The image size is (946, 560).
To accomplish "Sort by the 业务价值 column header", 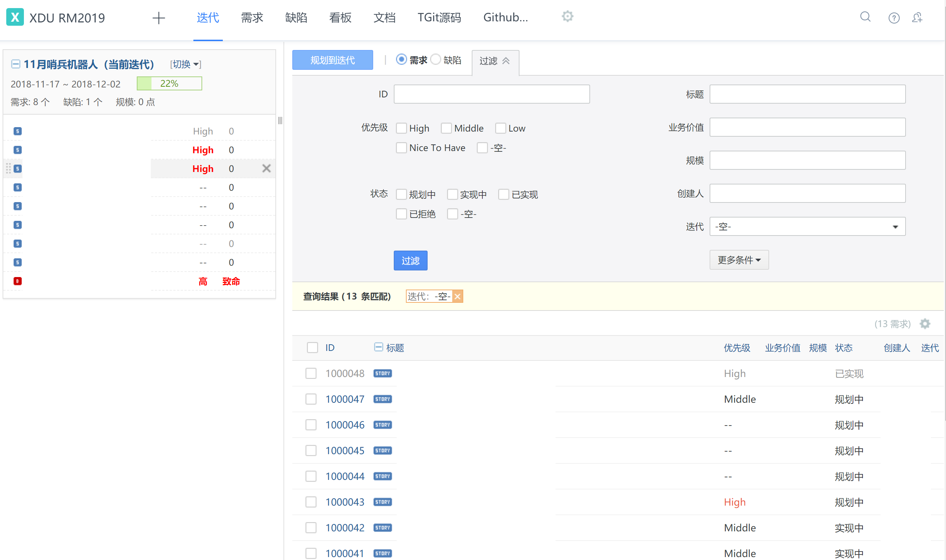I will [x=782, y=348].
